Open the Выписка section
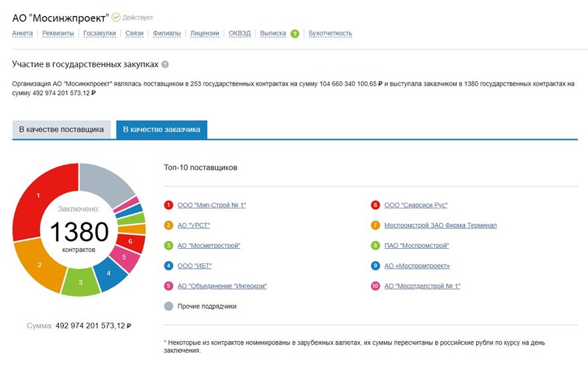This screenshot has width=588, height=369. click(273, 33)
